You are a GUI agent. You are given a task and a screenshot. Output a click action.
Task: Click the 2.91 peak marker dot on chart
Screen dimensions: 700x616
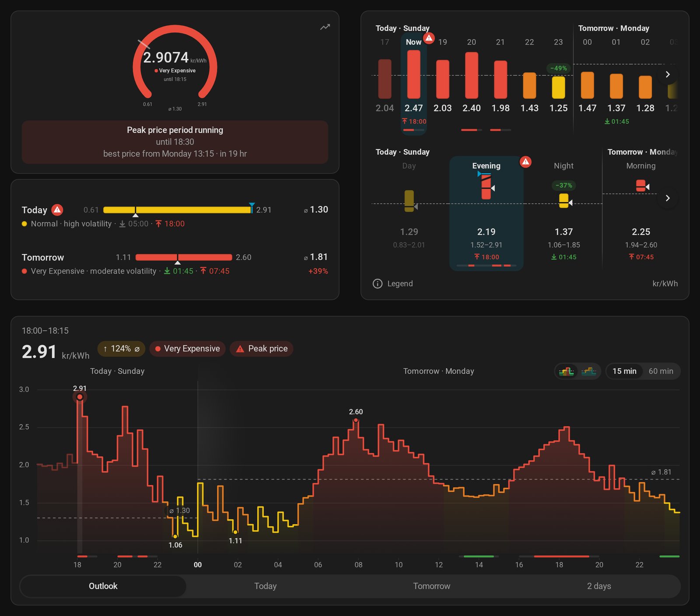tap(80, 397)
